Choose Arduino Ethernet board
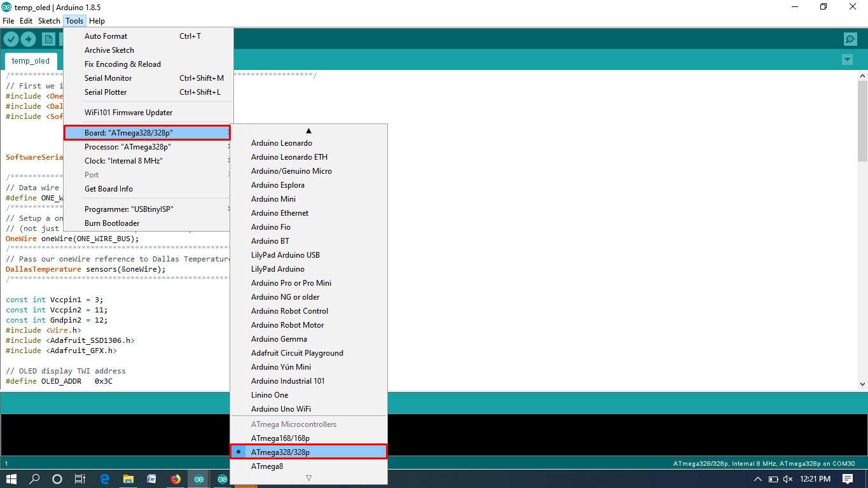Viewport: 868px width, 488px height. coord(308,213)
